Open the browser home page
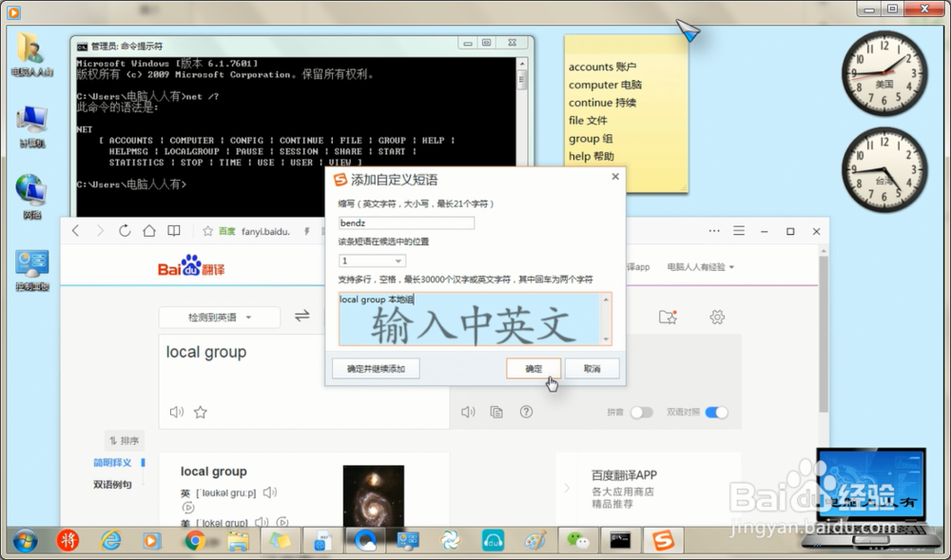Screen dimensions: 951x560 [x=149, y=231]
